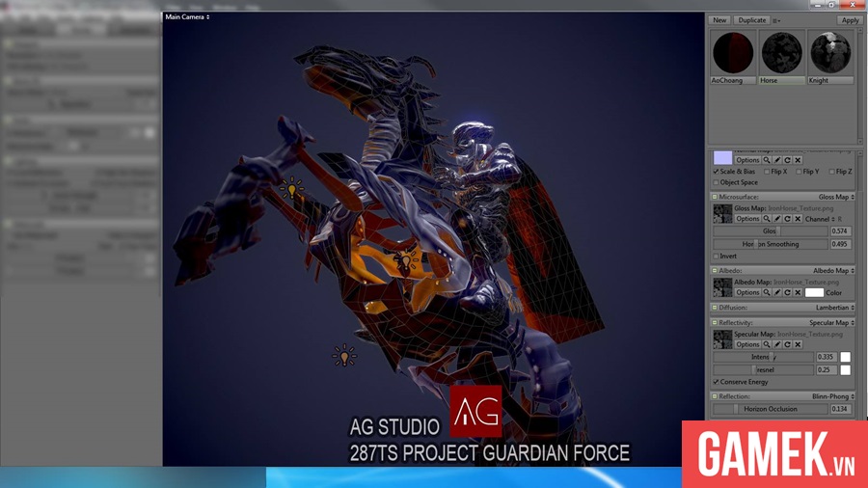Click the white Albedo Color swatch
868x488 pixels.
pos(814,292)
